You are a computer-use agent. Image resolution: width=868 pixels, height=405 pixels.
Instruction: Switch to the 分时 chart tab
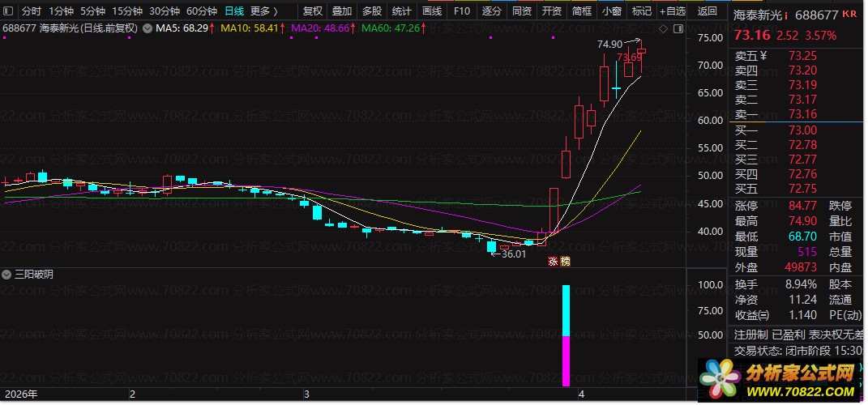[32, 11]
